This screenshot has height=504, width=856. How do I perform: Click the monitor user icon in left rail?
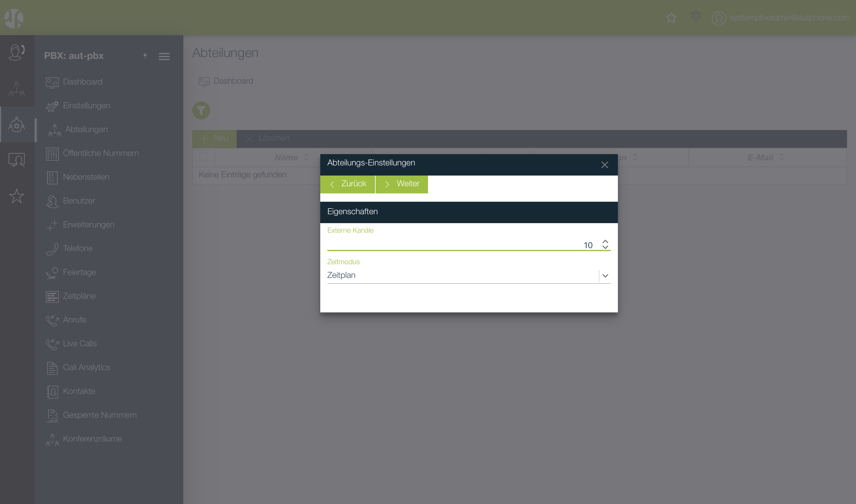(17, 160)
